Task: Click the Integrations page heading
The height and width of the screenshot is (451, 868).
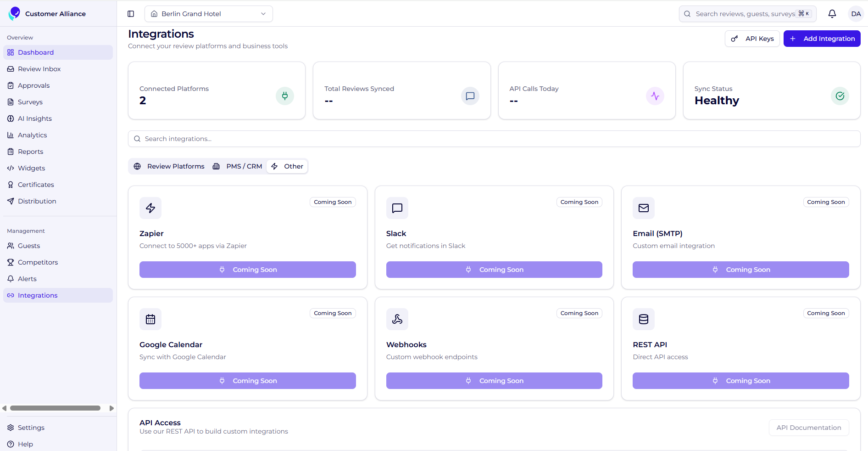Action: point(161,34)
